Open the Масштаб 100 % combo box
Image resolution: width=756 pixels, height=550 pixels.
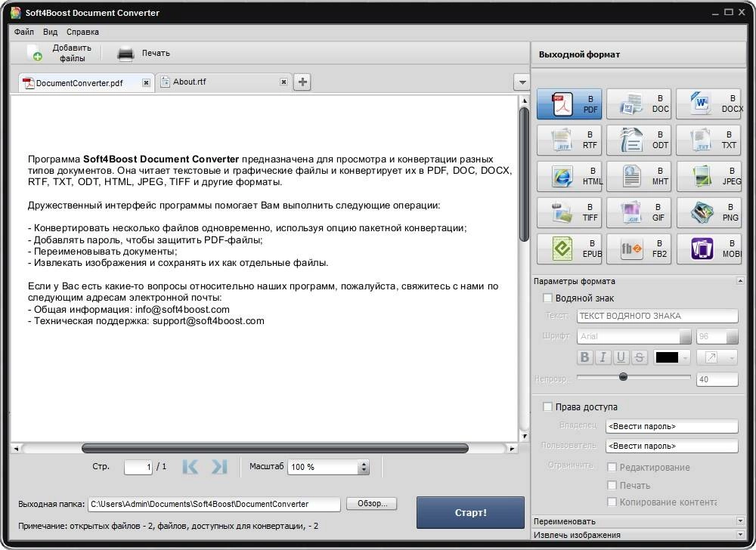coord(328,467)
